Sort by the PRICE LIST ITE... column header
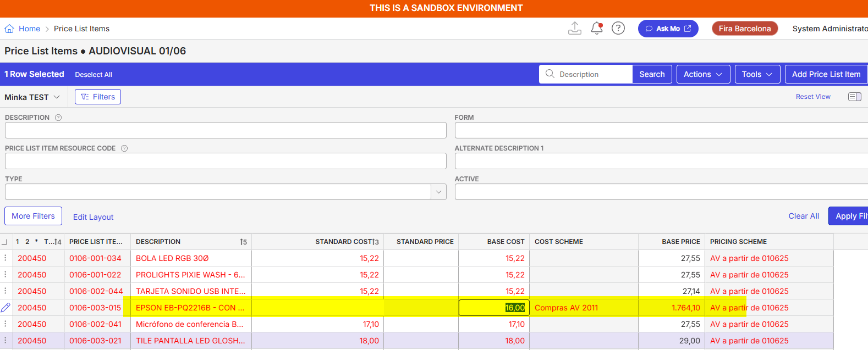Screen dimensions: 868x350 point(97,242)
